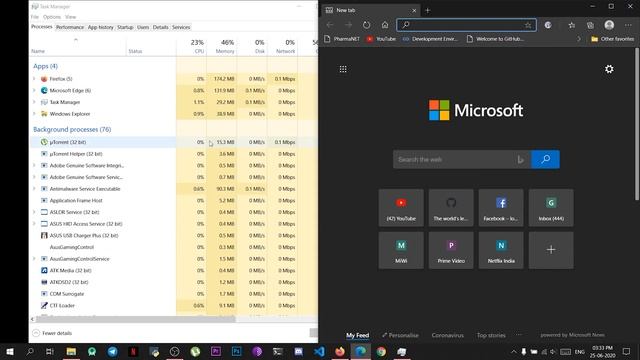Open Discord from the taskbar
The width and height of the screenshot is (640, 360).
[x=298, y=351]
